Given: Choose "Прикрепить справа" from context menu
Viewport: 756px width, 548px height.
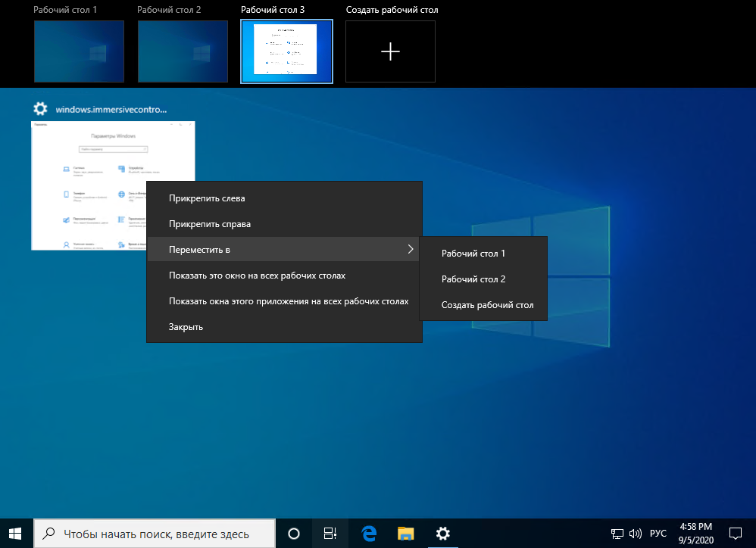Looking at the screenshot, I should click(x=209, y=224).
